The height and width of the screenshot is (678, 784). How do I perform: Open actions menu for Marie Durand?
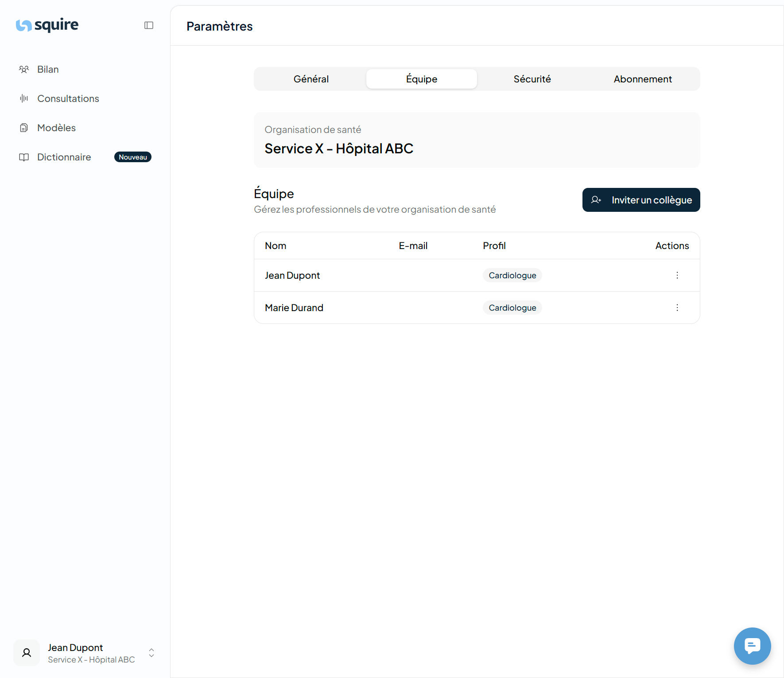pyautogui.click(x=677, y=308)
